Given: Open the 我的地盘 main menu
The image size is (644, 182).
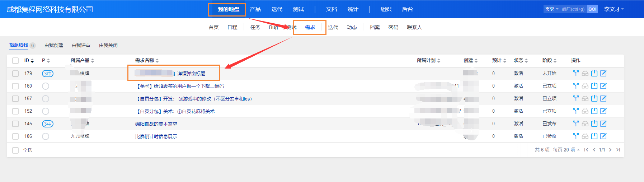Looking at the screenshot, I should 228,9.
